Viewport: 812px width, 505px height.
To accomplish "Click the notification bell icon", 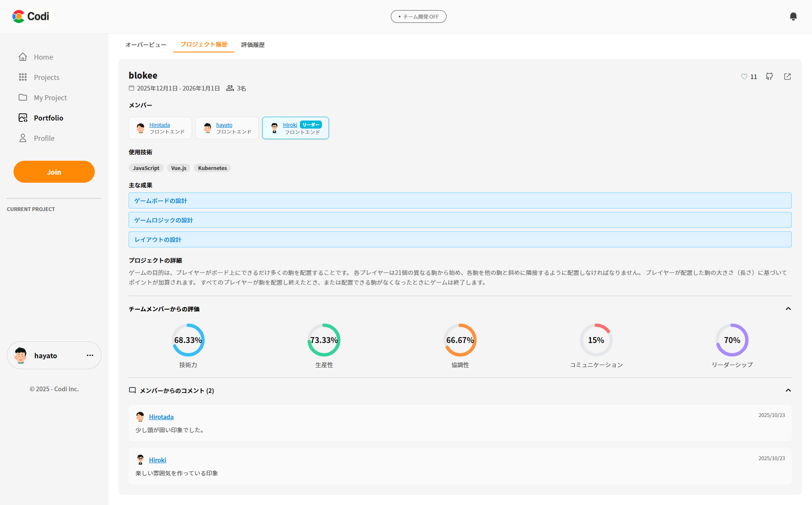I will pos(793,16).
